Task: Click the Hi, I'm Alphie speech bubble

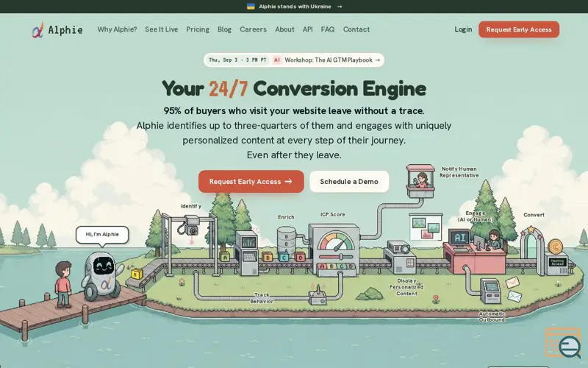Action: coord(102,235)
